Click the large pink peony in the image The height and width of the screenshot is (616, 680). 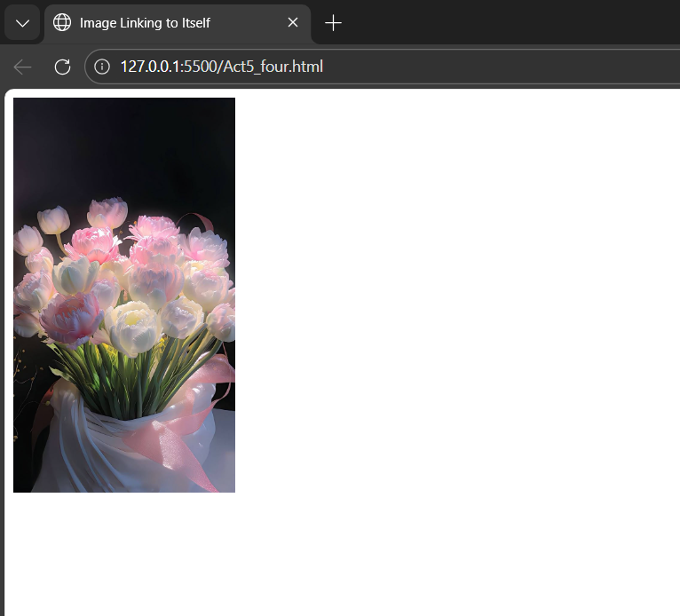click(x=71, y=317)
